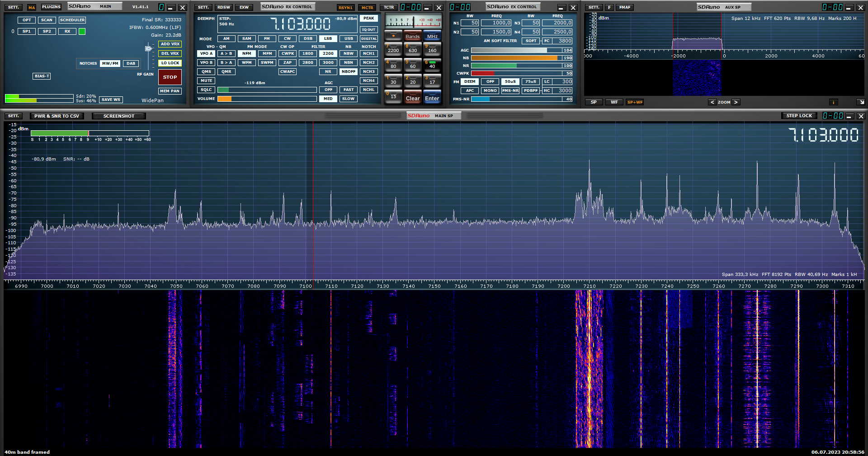Zoom out with the left ZOOM arrow
868x456 pixels.
712,102
